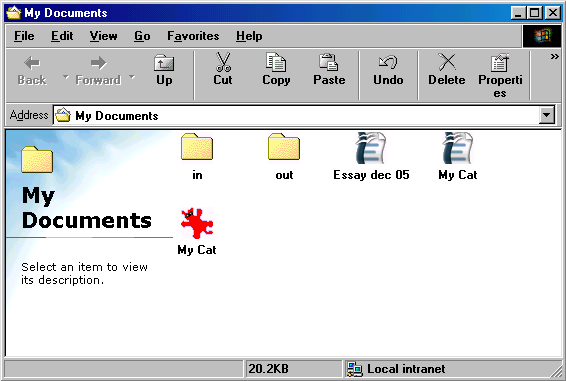
Task: Select the My Cat text document
Action: (458, 156)
